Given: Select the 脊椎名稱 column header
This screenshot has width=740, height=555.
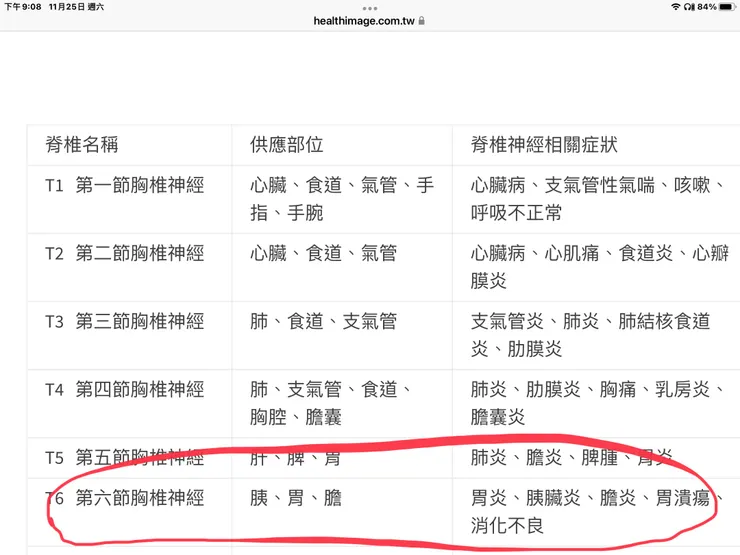Looking at the screenshot, I should [82, 144].
